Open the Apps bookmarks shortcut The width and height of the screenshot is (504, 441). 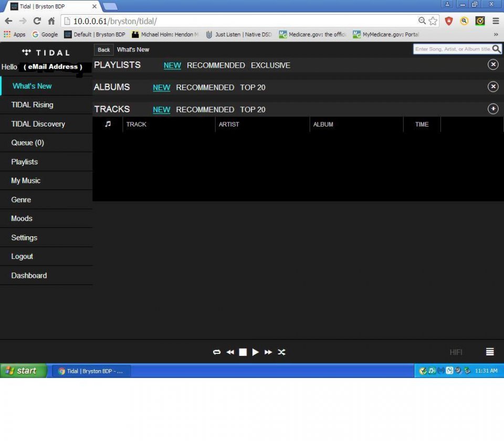tap(15, 35)
